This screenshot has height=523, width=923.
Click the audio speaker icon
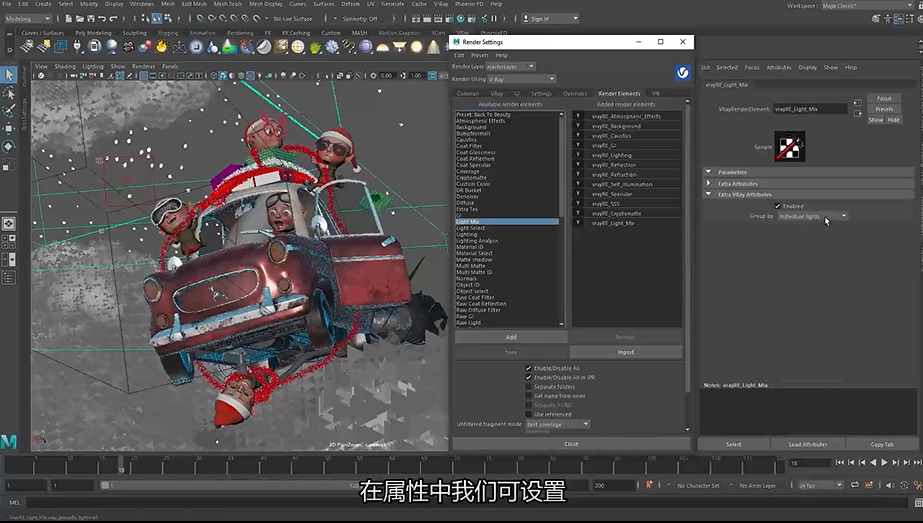(890, 485)
